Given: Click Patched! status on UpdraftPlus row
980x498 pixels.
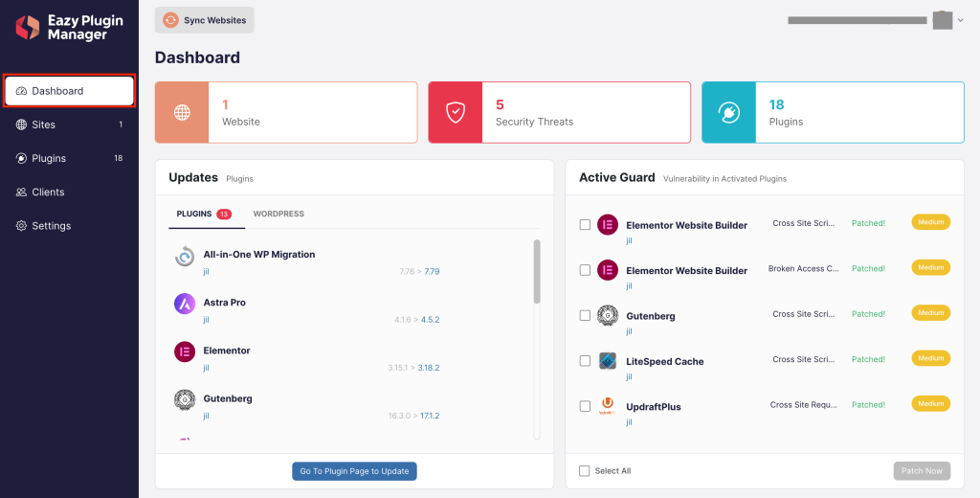Looking at the screenshot, I should pos(869,405).
